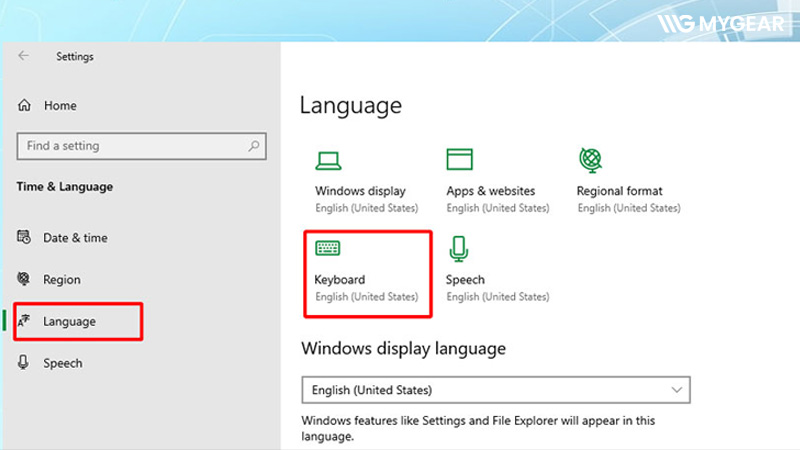This screenshot has width=800, height=450.
Task: Click the Apps & websites window icon
Action: click(459, 160)
